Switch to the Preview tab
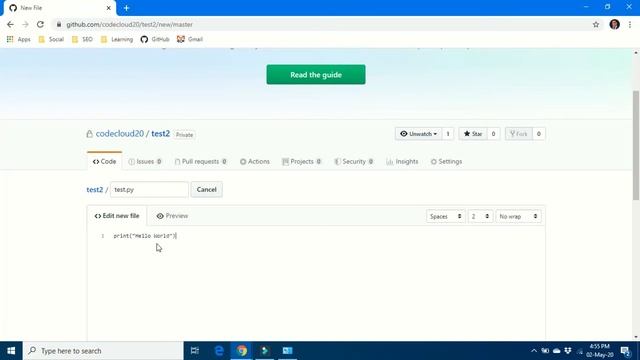The width and height of the screenshot is (640, 360). [172, 216]
